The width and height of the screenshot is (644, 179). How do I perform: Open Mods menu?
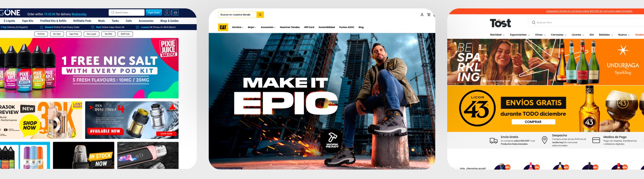tap(101, 21)
